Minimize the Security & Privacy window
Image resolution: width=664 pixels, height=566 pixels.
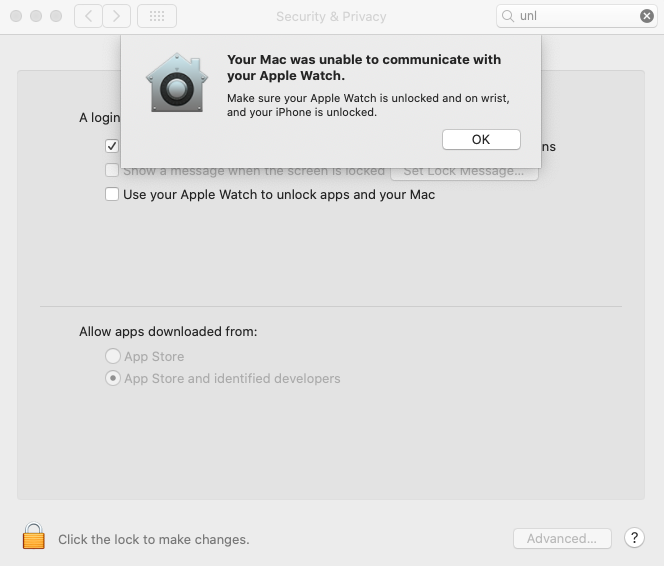click(36, 16)
